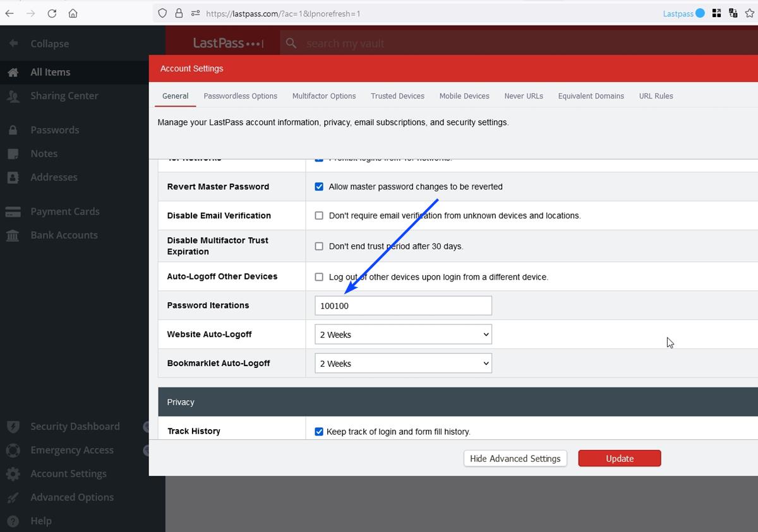Open Payment Cards icon in sidebar
The image size is (758, 532).
(13, 212)
